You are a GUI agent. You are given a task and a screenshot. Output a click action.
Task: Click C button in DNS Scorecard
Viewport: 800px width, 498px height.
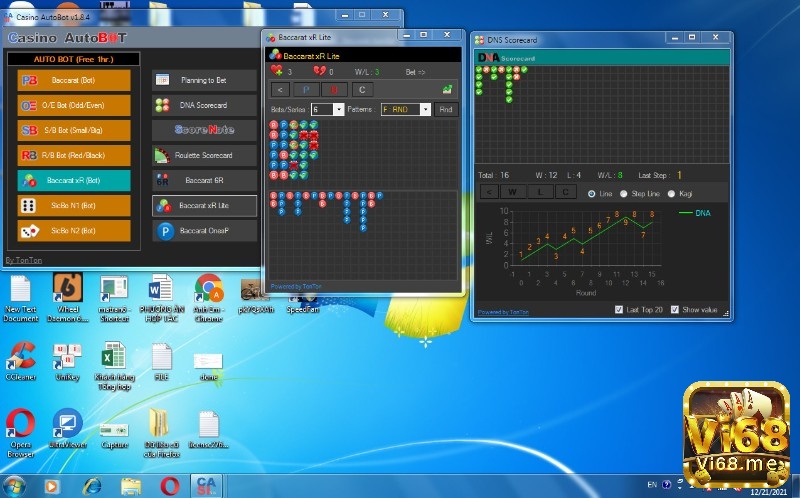point(565,192)
